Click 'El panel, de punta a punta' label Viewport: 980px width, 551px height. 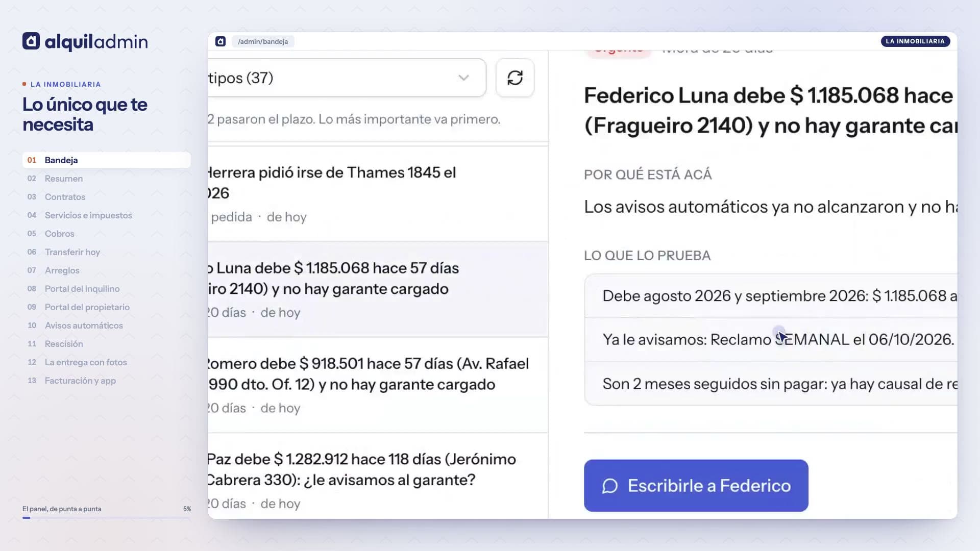pyautogui.click(x=62, y=509)
